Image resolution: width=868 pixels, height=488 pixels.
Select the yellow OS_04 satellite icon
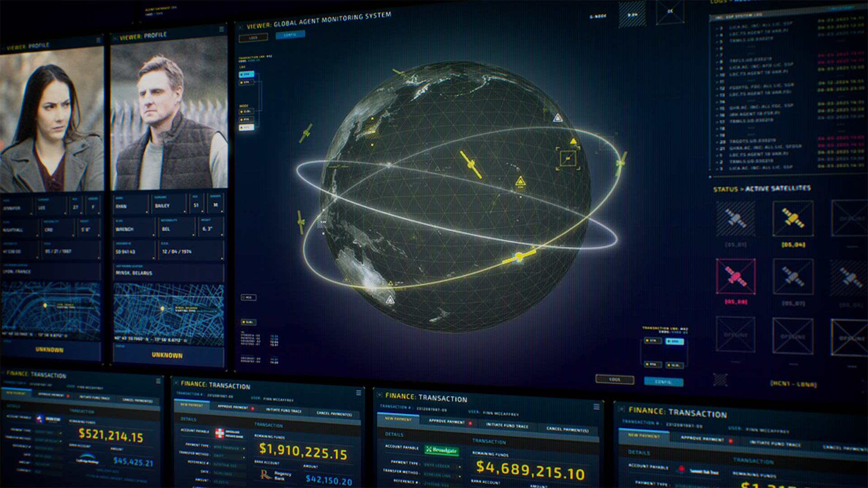pyautogui.click(x=793, y=219)
